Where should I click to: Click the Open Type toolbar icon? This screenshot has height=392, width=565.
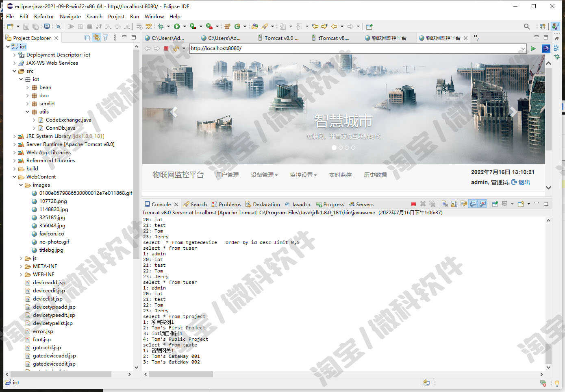[x=254, y=26]
